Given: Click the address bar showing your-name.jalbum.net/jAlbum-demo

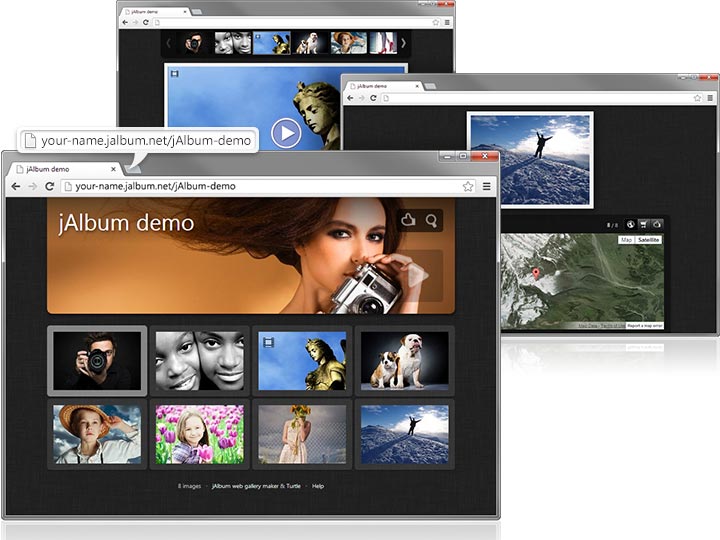Looking at the screenshot, I should point(269,186).
